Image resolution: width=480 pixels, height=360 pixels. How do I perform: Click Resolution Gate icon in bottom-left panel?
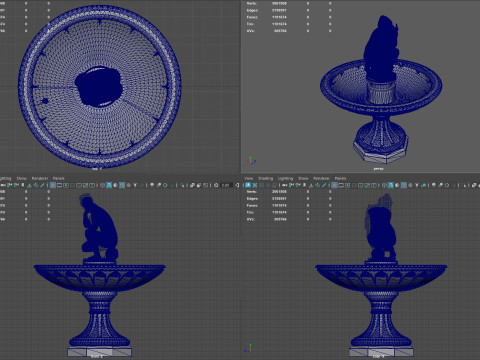(x=66, y=185)
